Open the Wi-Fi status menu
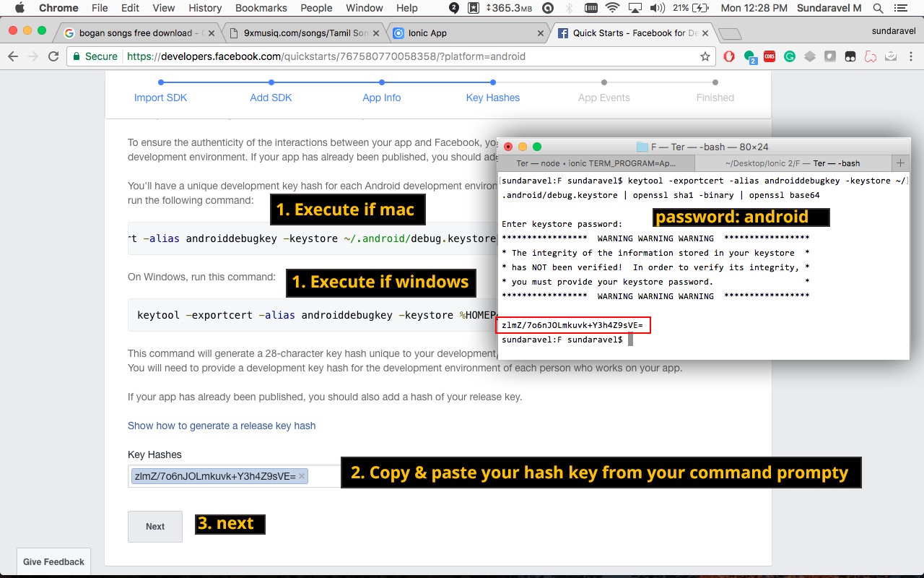 tap(612, 8)
